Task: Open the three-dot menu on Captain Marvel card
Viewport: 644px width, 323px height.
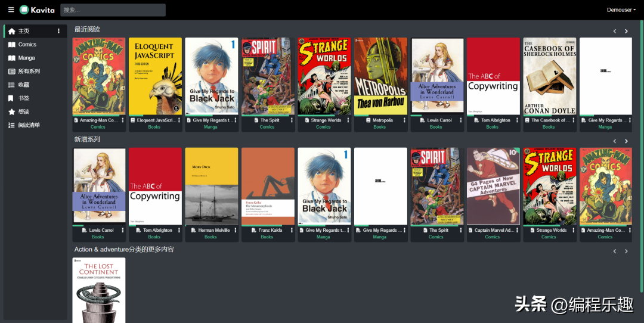Action: 517,230
